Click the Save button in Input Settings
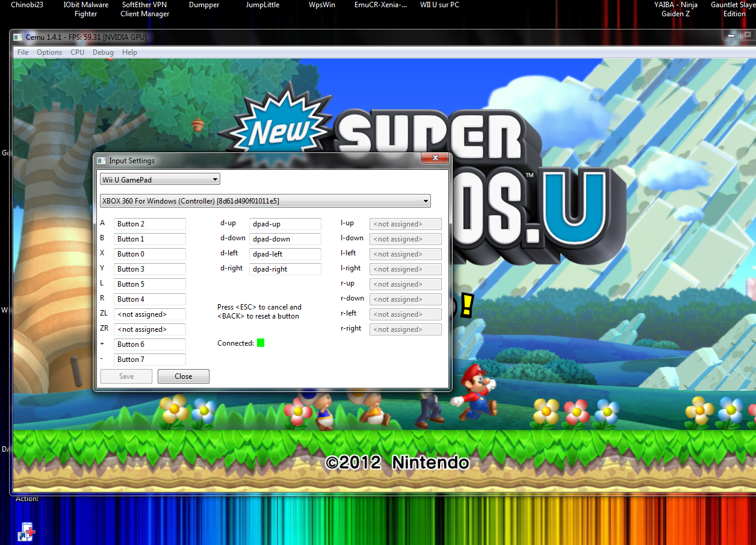756x545 pixels. [x=126, y=376]
